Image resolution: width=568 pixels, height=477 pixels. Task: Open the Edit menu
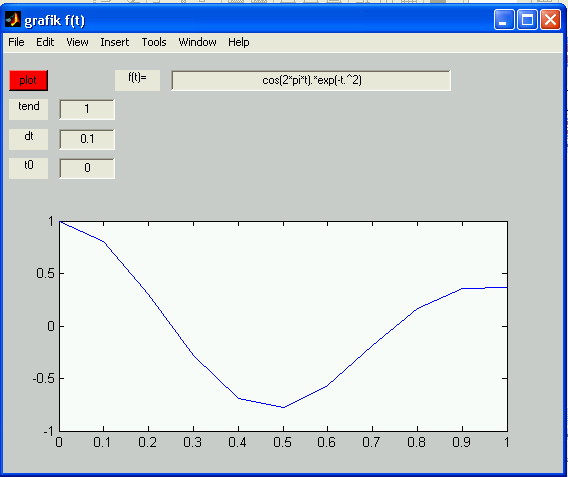tap(45, 42)
